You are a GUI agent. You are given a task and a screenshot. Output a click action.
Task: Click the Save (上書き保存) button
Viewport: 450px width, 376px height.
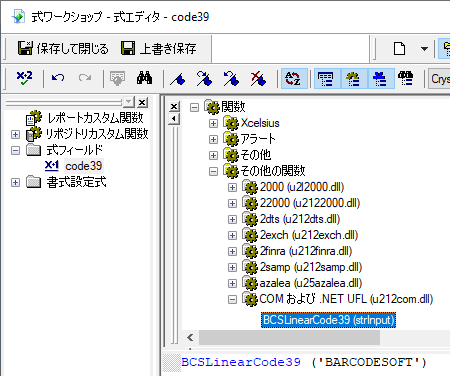click(x=159, y=49)
